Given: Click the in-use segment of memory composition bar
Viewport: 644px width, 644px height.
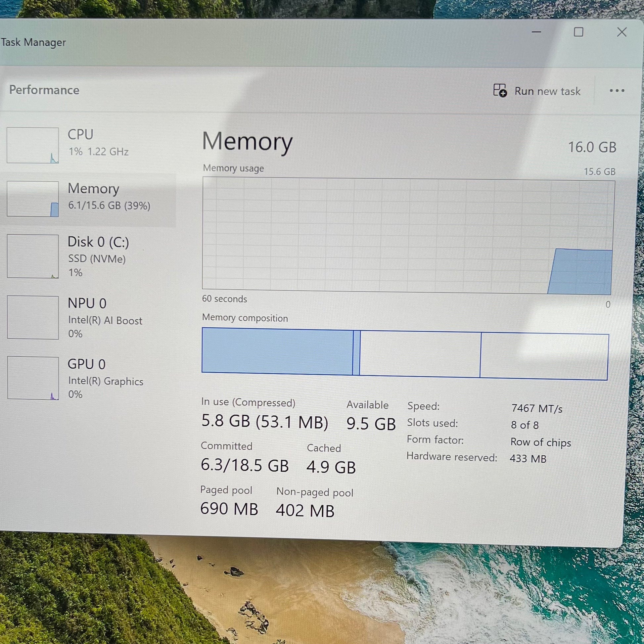Looking at the screenshot, I should [277, 351].
